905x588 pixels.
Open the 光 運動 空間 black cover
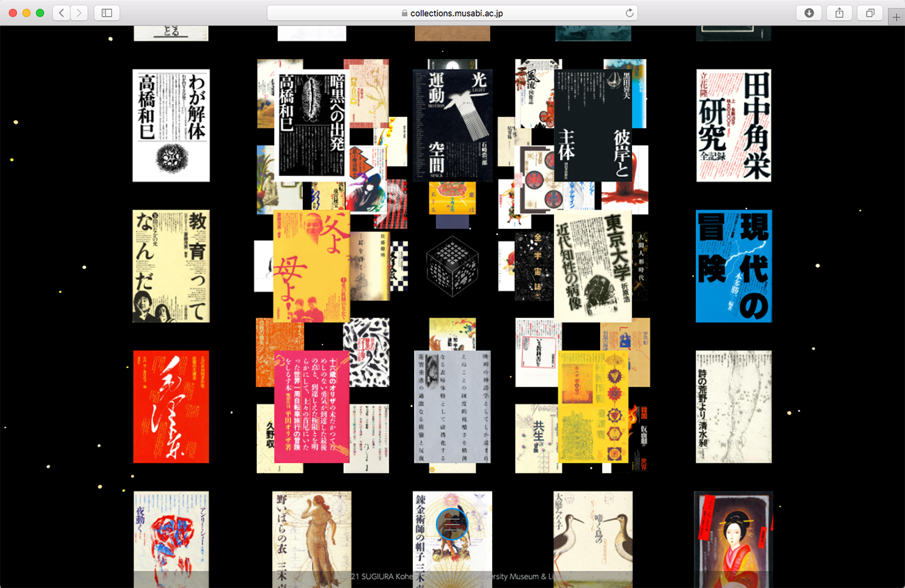pos(452,125)
